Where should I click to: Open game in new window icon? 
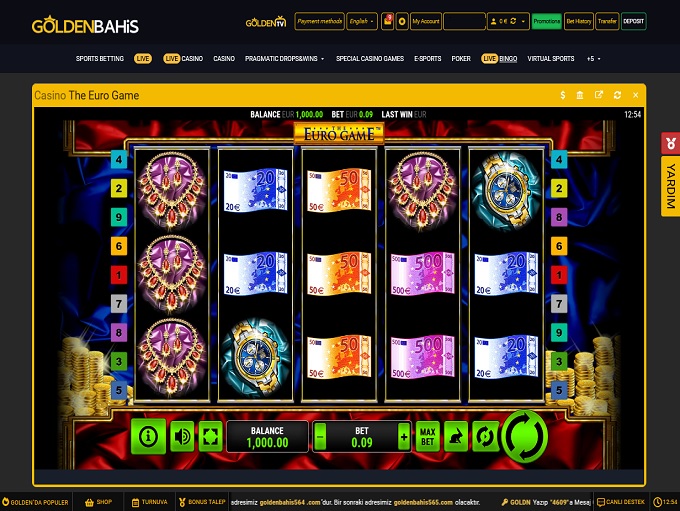point(599,95)
